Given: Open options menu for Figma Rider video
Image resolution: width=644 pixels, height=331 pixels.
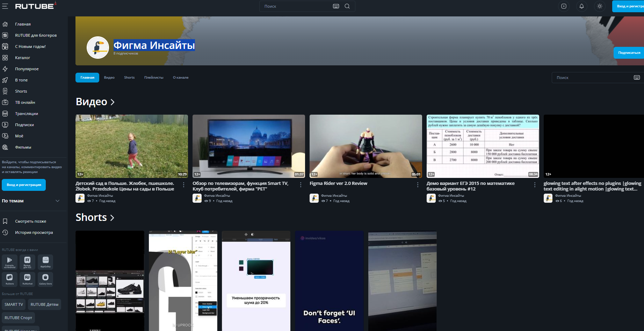Looking at the screenshot, I should 418,185.
